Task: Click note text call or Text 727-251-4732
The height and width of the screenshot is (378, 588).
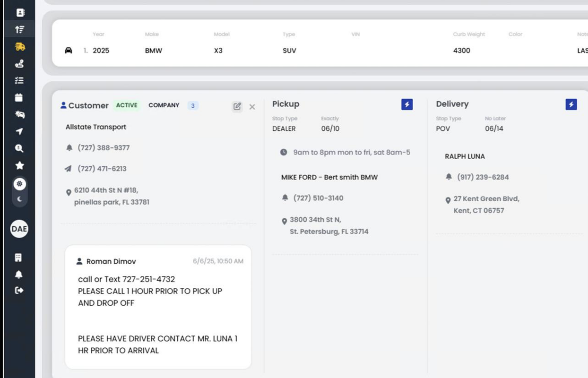Action: [x=127, y=279]
